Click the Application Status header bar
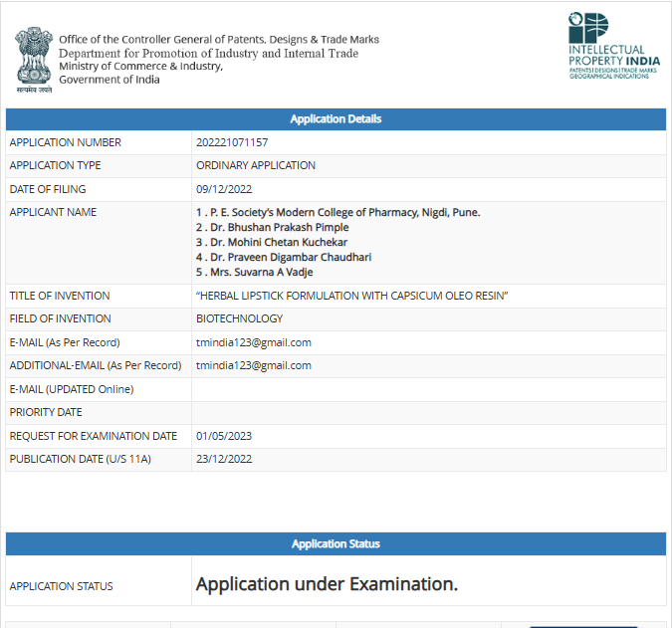The image size is (672, 628). coord(336,543)
